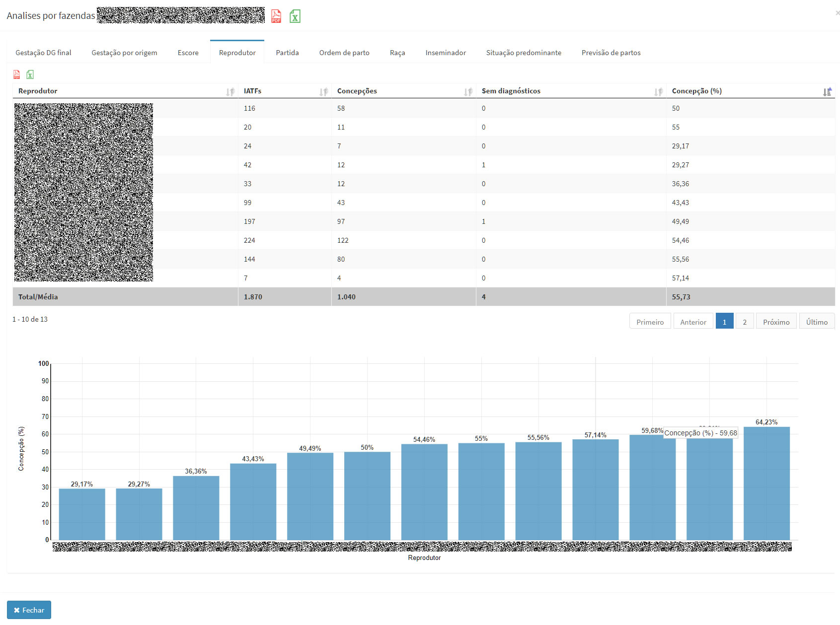The height and width of the screenshot is (625, 840).
Task: Click average conception value 55,73
Action: [x=681, y=297]
